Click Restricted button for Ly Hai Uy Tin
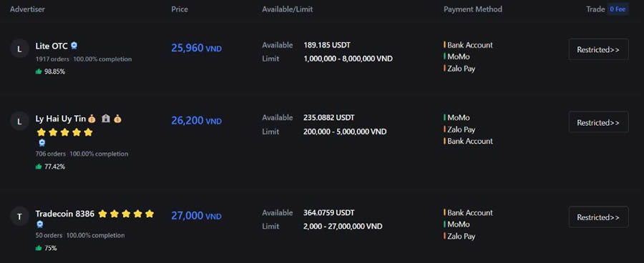 [x=598, y=122]
